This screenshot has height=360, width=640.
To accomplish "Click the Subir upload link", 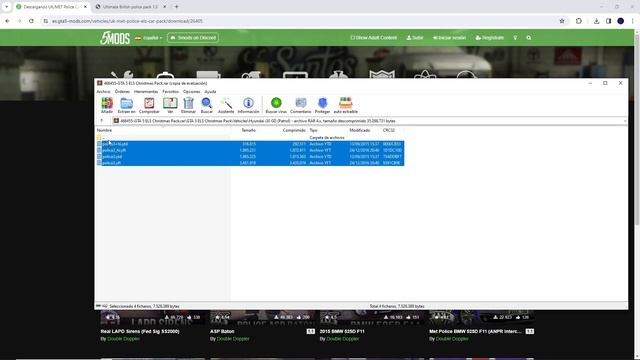I will (415, 38).
